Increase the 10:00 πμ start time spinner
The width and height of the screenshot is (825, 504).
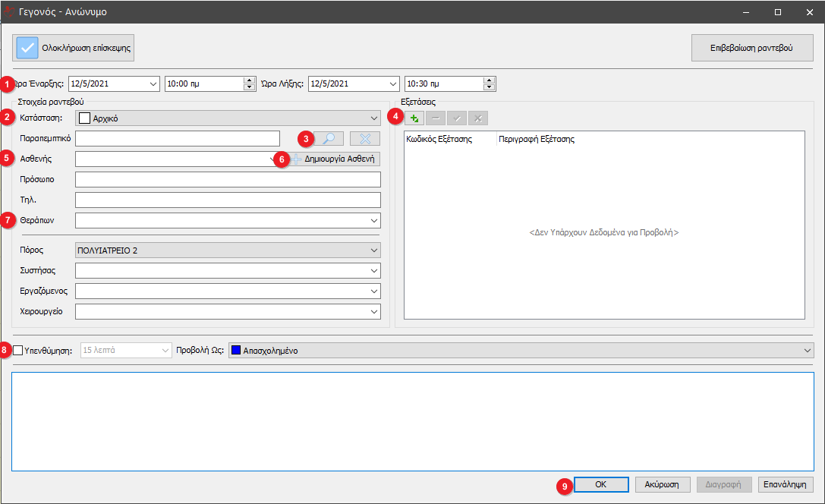249,80
